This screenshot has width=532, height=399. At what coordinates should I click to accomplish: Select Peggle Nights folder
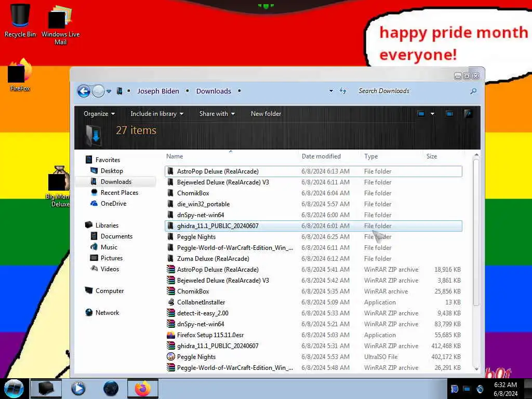click(196, 237)
